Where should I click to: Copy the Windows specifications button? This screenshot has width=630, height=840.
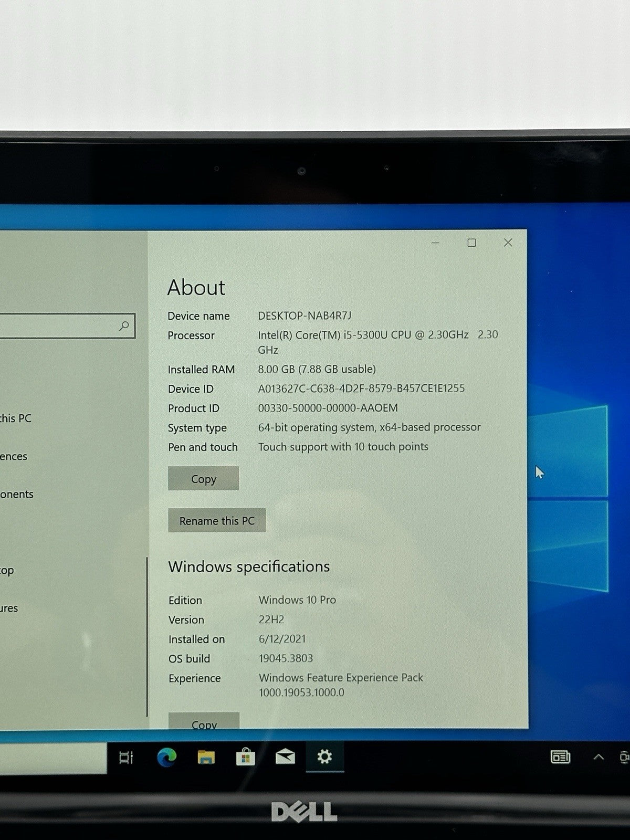(x=204, y=720)
